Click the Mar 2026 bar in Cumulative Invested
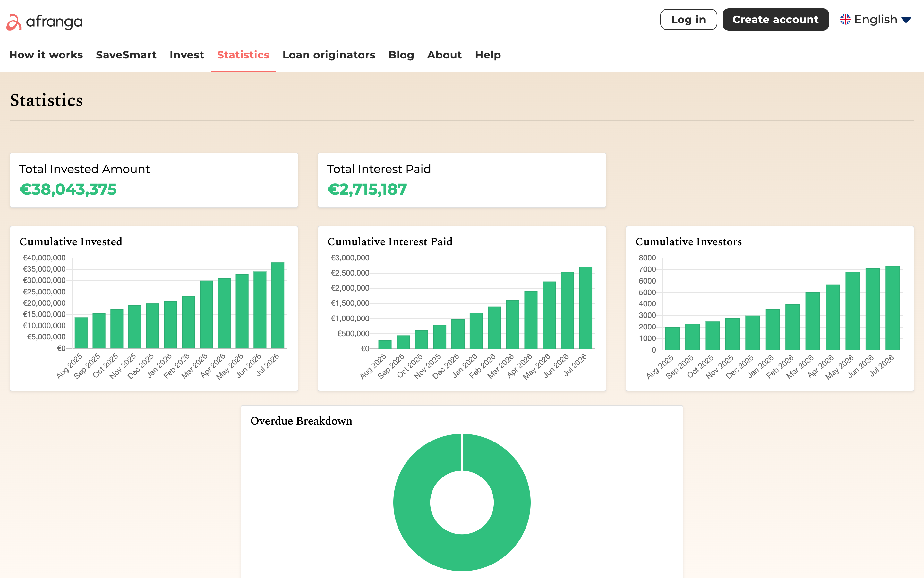The image size is (924, 578). pos(206,315)
